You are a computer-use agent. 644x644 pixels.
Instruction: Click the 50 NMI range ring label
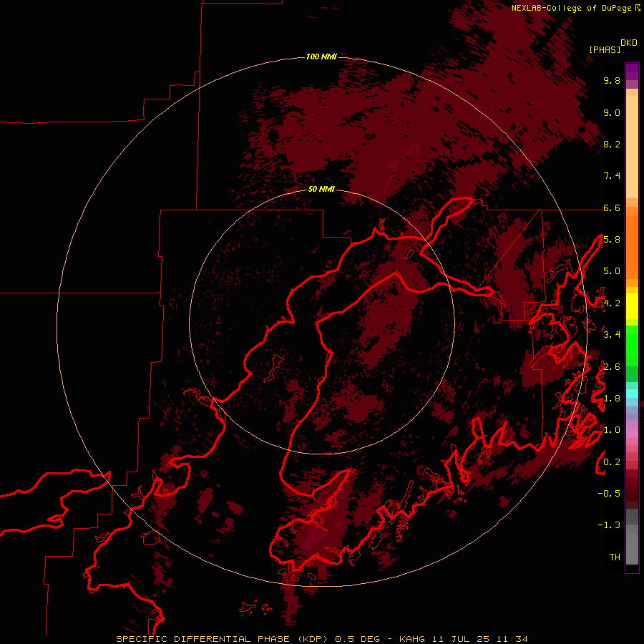tap(321, 189)
